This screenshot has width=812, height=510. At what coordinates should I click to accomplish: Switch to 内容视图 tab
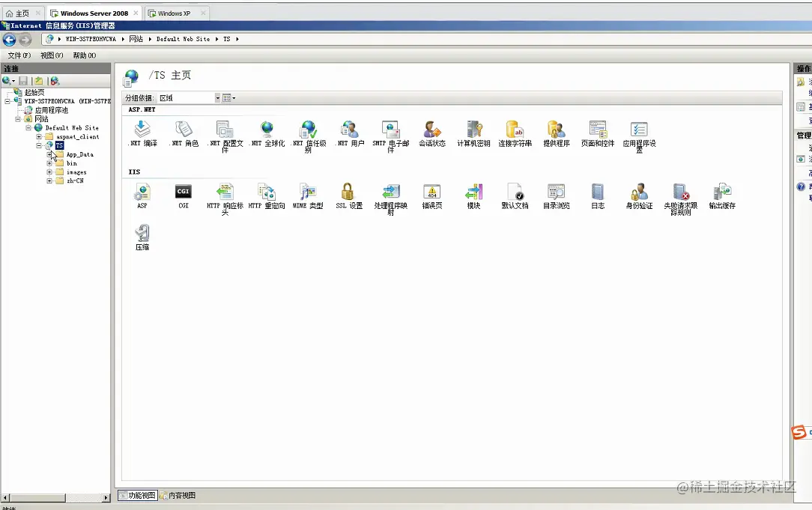178,496
